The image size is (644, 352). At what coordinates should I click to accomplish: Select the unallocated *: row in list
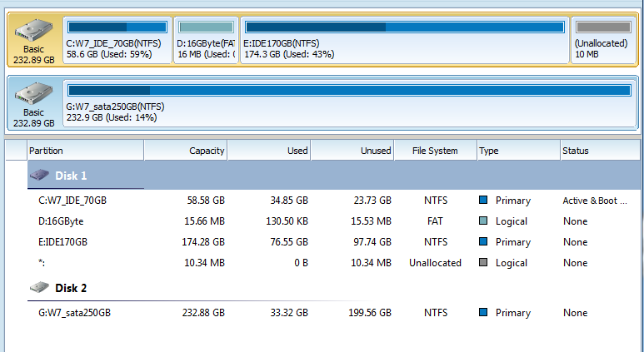[333, 263]
